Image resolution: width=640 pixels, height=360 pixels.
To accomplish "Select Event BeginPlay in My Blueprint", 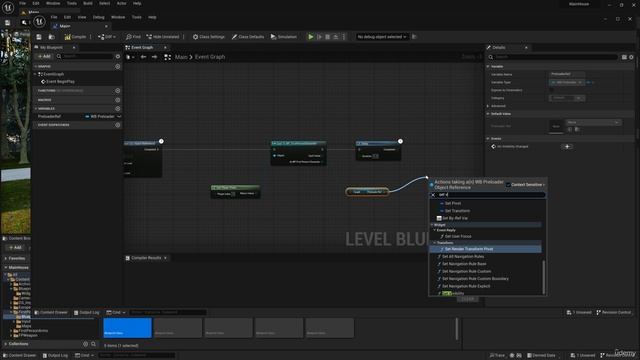I will pyautogui.click(x=60, y=82).
